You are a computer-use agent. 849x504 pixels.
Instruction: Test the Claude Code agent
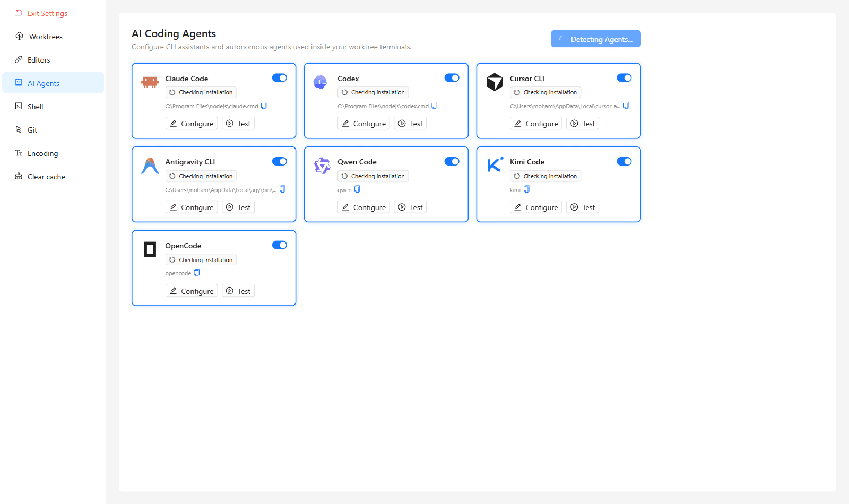pyautogui.click(x=238, y=124)
